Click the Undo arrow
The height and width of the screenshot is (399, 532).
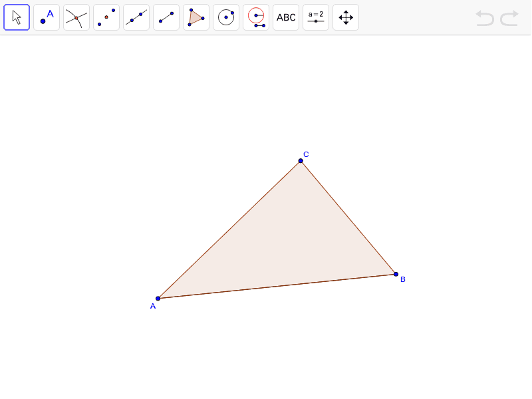485,18
